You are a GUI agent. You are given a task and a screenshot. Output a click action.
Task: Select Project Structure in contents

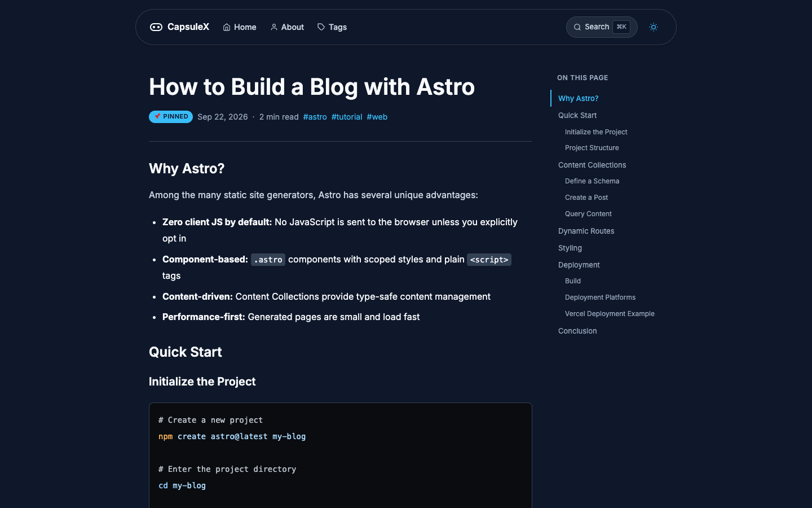(x=592, y=148)
